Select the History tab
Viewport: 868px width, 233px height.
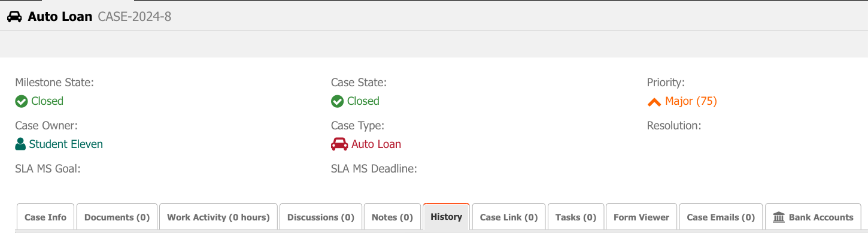(447, 217)
